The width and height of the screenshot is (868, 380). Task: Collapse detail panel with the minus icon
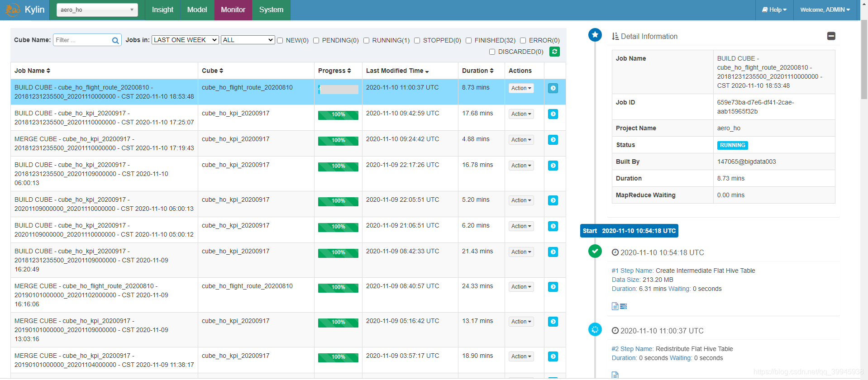coord(831,36)
